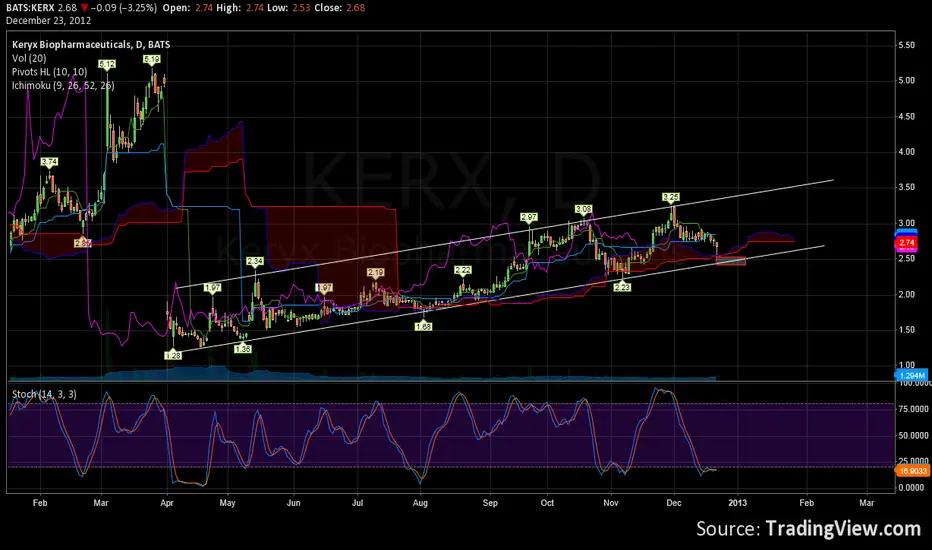Select the Keryx Biopharmaceuticals, D, BATS legend title

[x=91, y=45]
